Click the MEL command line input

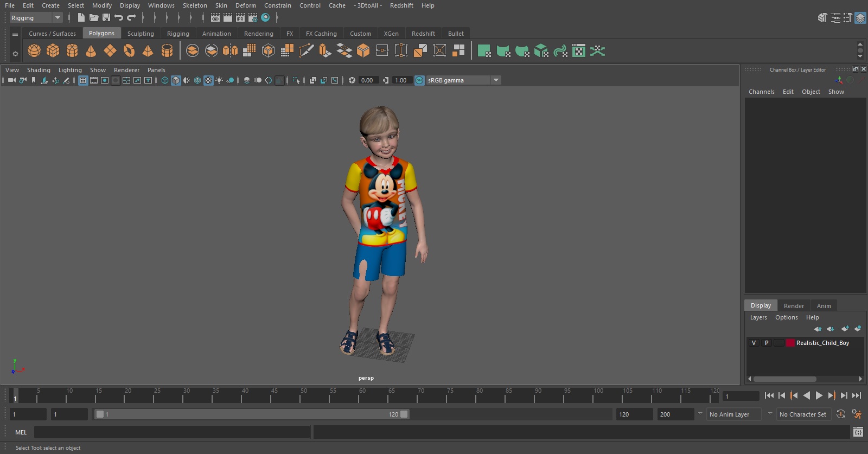click(x=172, y=432)
